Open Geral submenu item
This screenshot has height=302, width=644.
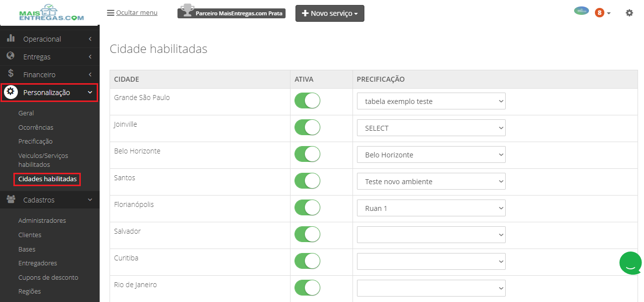pyautogui.click(x=26, y=113)
